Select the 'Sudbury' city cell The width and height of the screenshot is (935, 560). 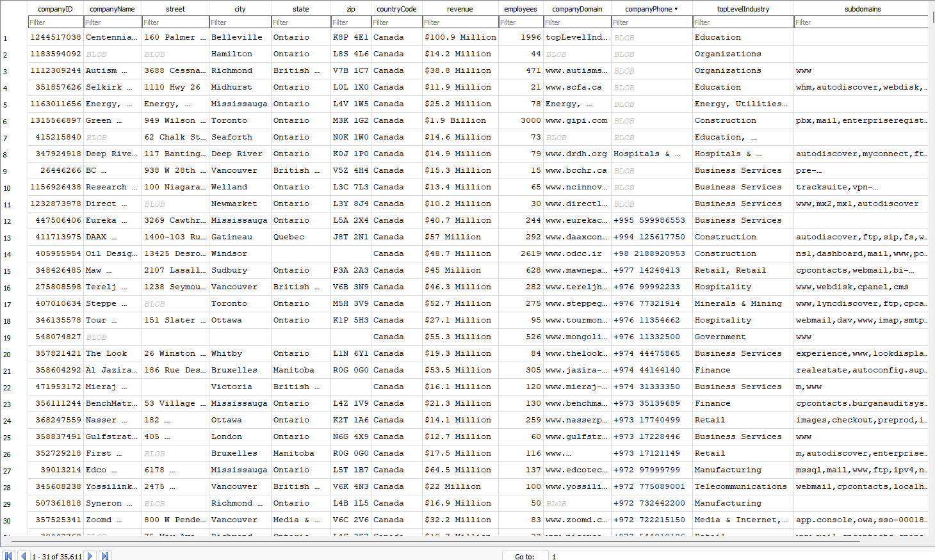coord(240,271)
